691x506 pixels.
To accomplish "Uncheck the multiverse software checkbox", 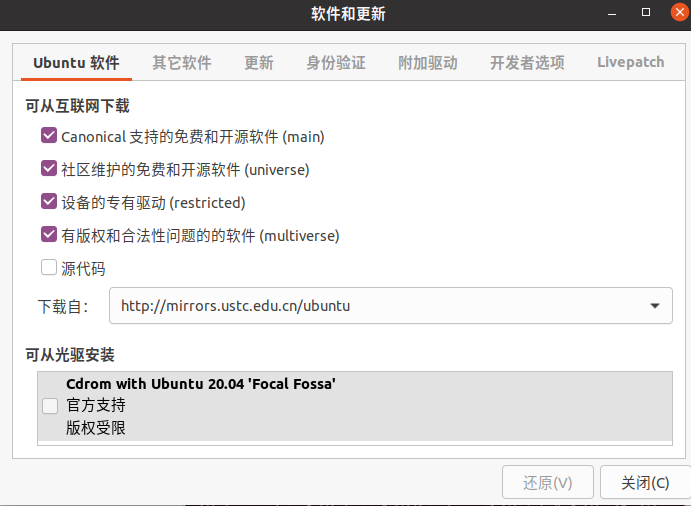I will click(x=49, y=234).
